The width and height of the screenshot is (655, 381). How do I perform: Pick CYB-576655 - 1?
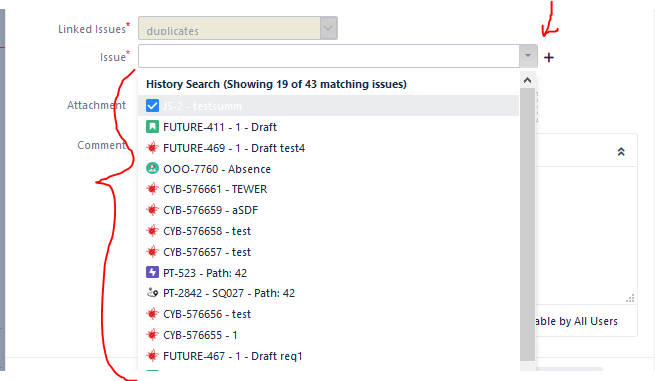(x=328, y=335)
